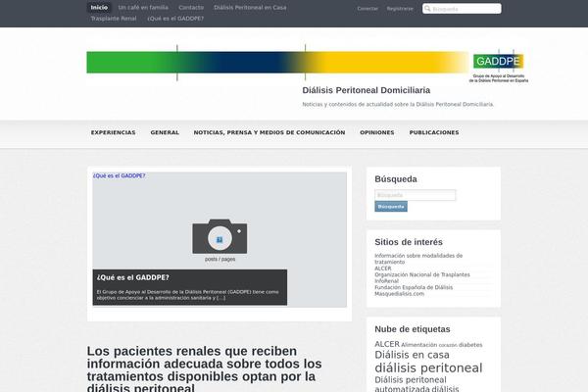Select the Alimentación tag
The image size is (588, 392).
click(419, 345)
